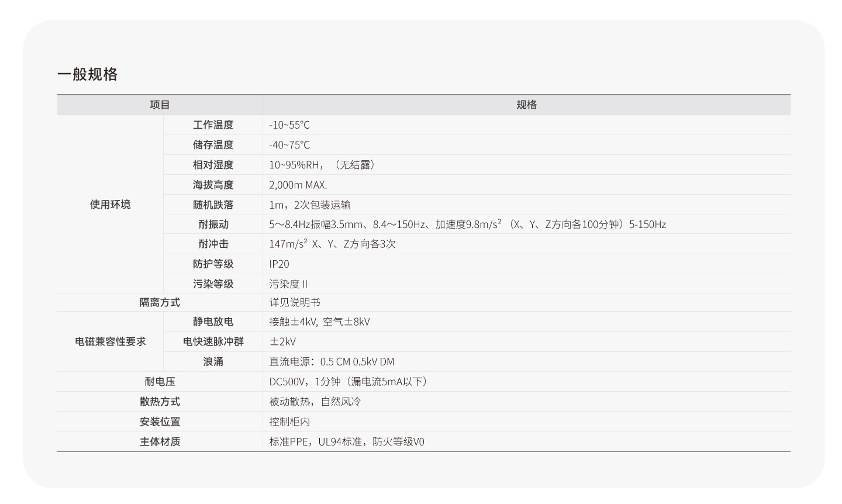Click the 电磁兼容性要求 category cell

[x=110, y=341]
